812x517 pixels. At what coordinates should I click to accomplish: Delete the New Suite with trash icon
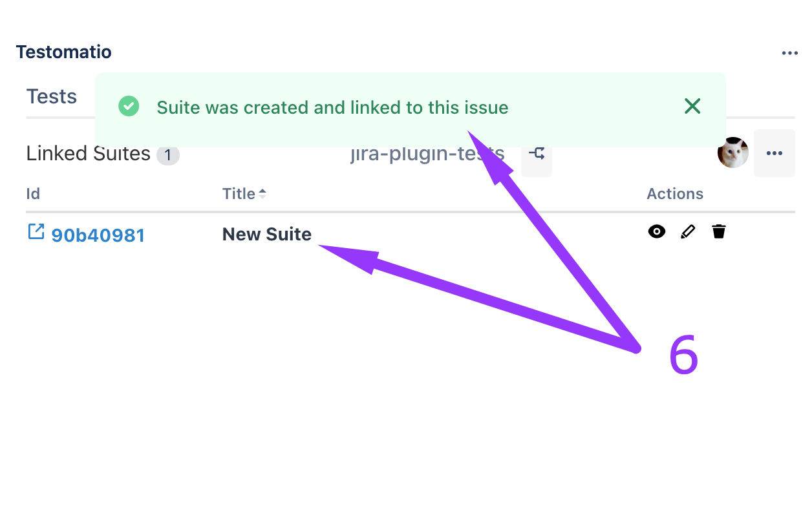click(719, 231)
